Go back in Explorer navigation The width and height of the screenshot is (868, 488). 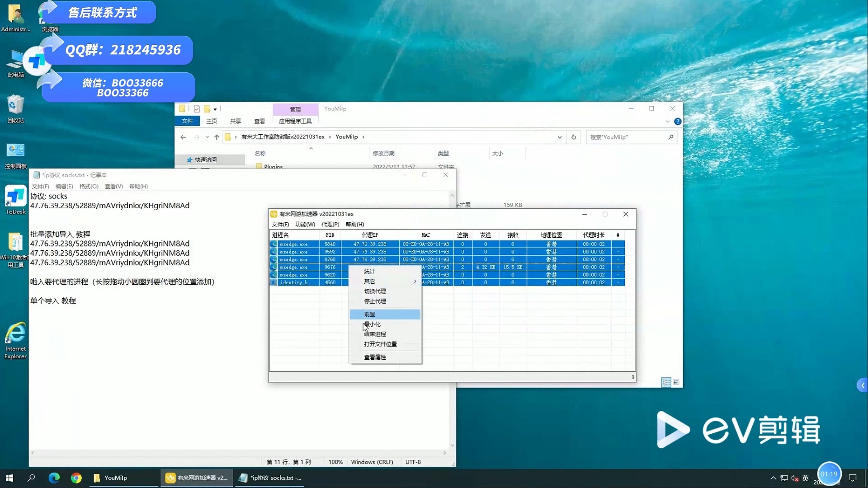pos(183,137)
